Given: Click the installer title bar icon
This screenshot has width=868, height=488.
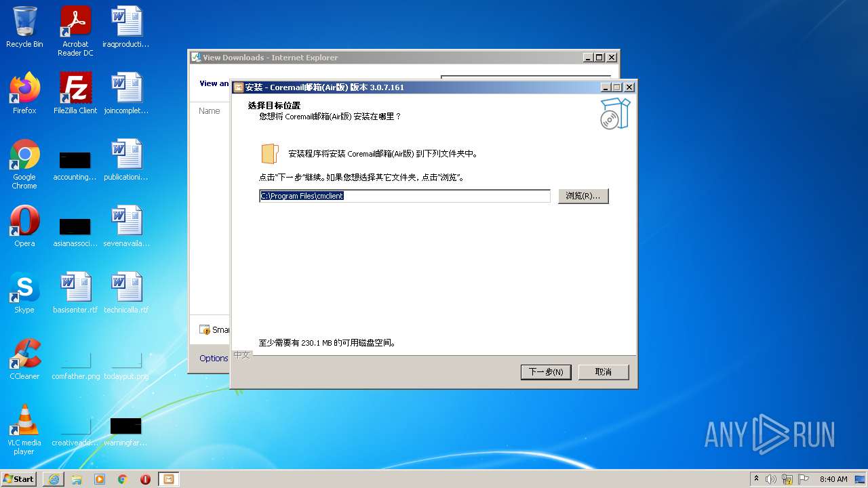Looking at the screenshot, I should [238, 87].
